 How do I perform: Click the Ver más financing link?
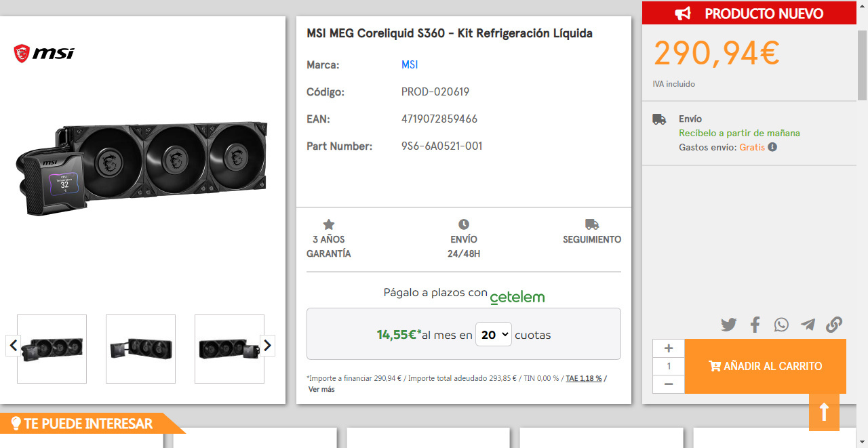[321, 389]
